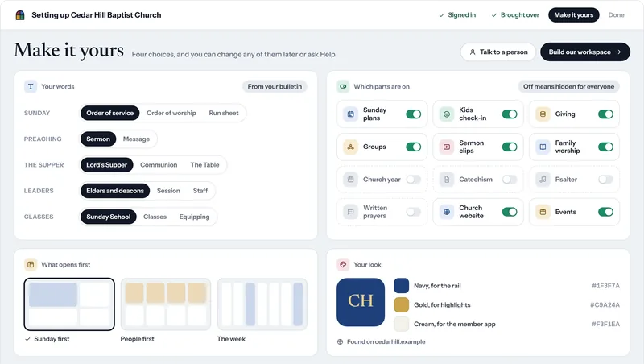Click the Groups people icon

coord(351,147)
